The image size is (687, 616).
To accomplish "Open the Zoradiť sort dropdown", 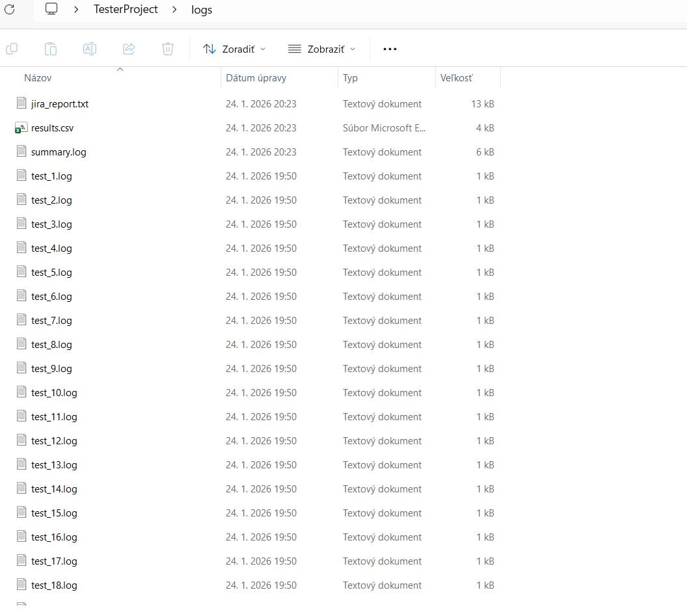I will tap(234, 49).
